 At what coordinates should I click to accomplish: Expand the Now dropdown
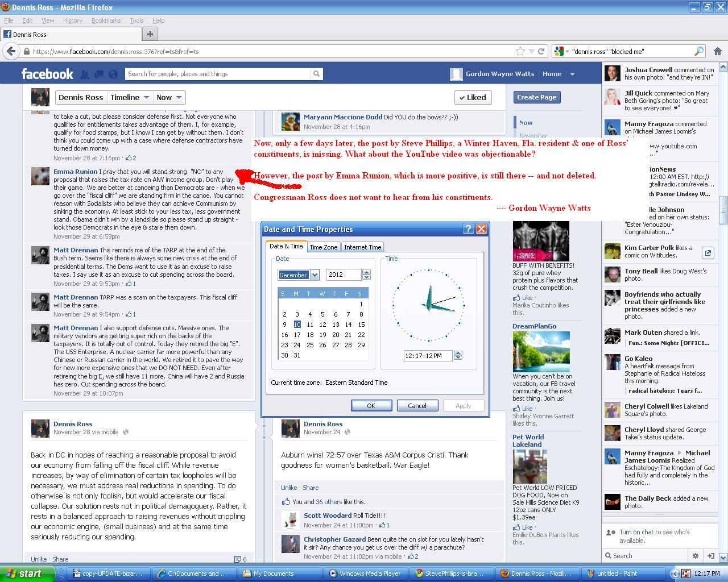pos(169,97)
